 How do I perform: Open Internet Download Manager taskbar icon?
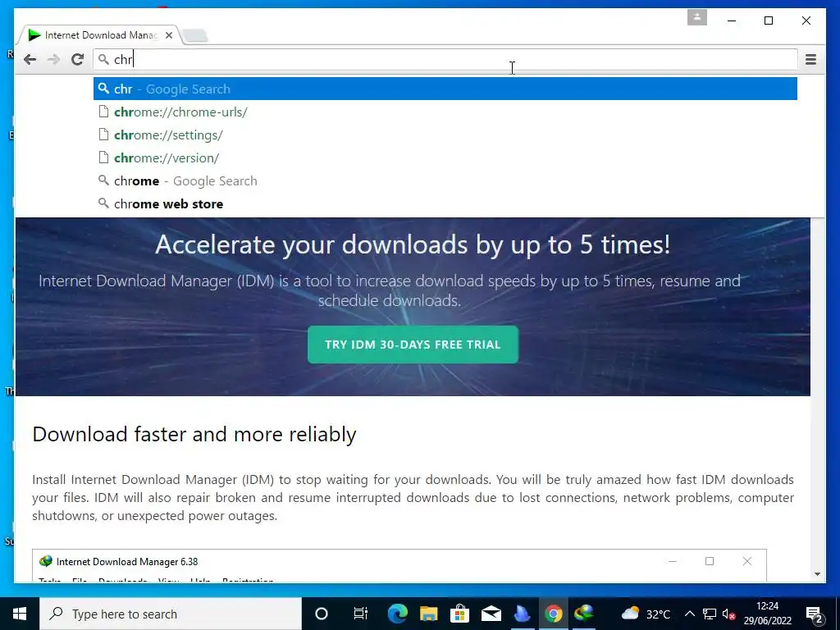[x=584, y=614]
